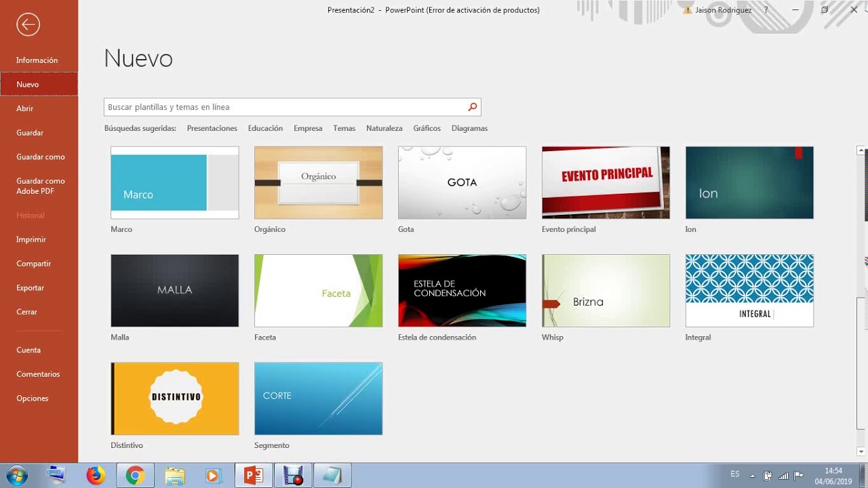
Task: Click Guardar in the sidebar
Action: [39, 133]
